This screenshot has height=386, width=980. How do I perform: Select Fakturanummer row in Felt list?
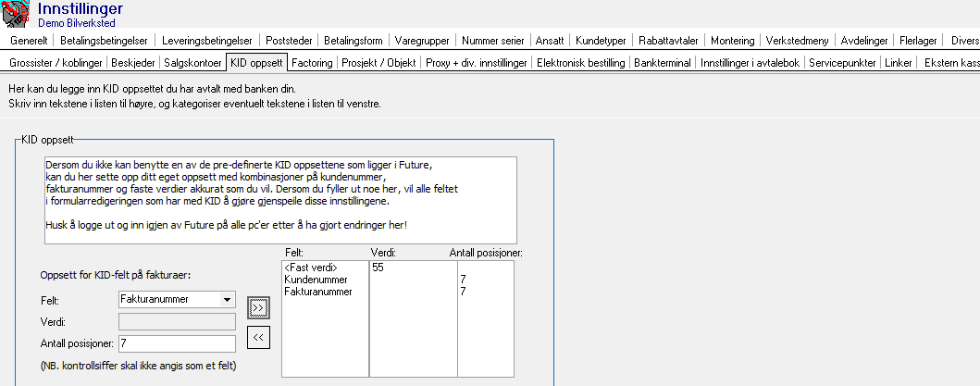[317, 292]
